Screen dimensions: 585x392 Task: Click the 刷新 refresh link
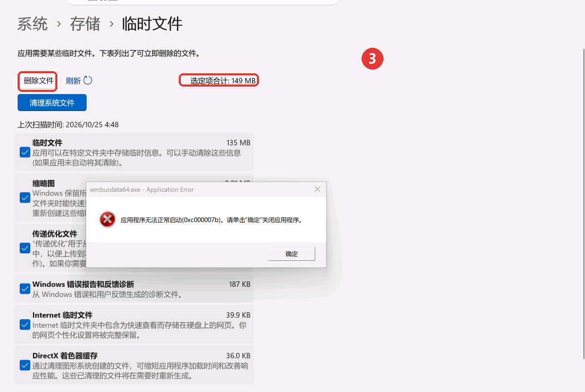coord(73,81)
